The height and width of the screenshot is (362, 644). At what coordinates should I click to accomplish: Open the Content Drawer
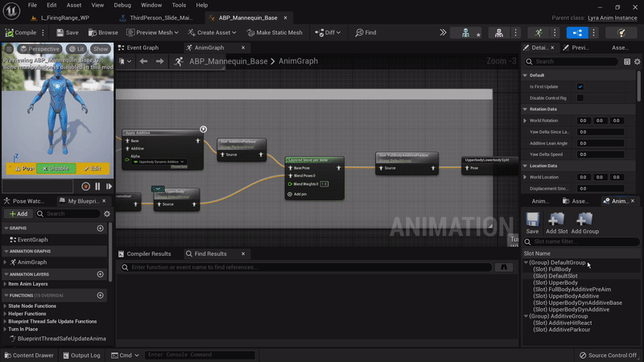(x=29, y=356)
